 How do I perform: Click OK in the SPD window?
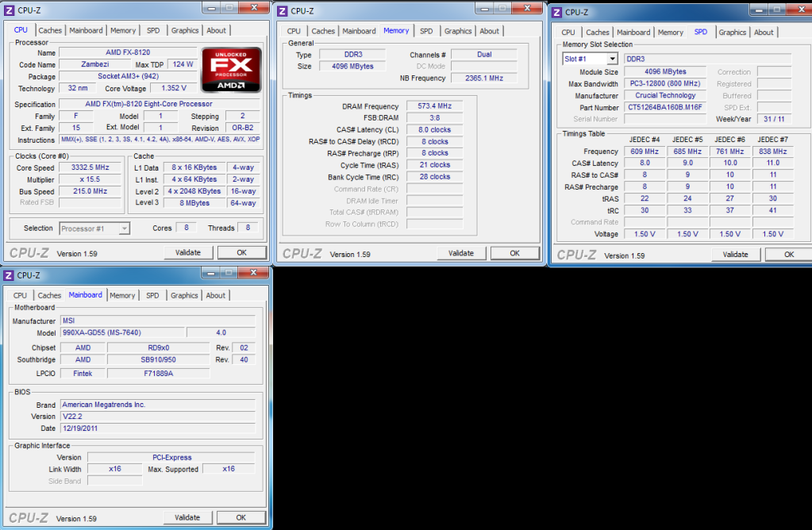789,254
